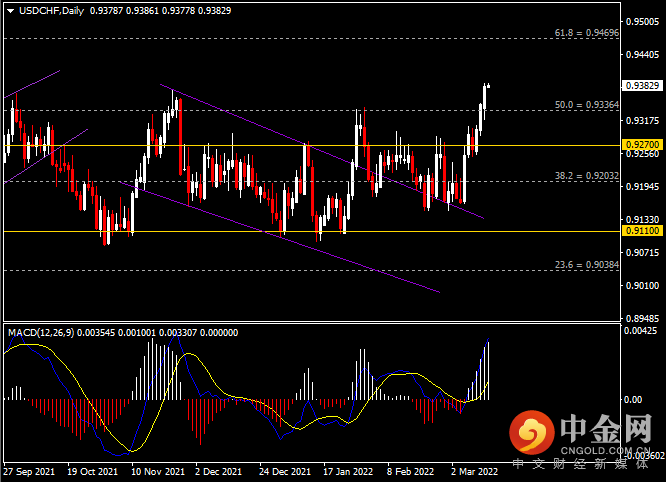Click the 0.93175 price axis value

[x=642, y=121]
